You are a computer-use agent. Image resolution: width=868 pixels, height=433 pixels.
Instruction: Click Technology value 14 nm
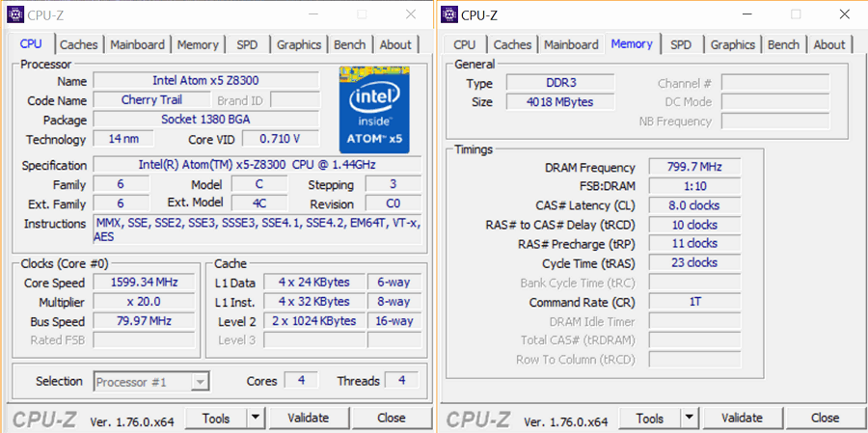pyautogui.click(x=123, y=139)
